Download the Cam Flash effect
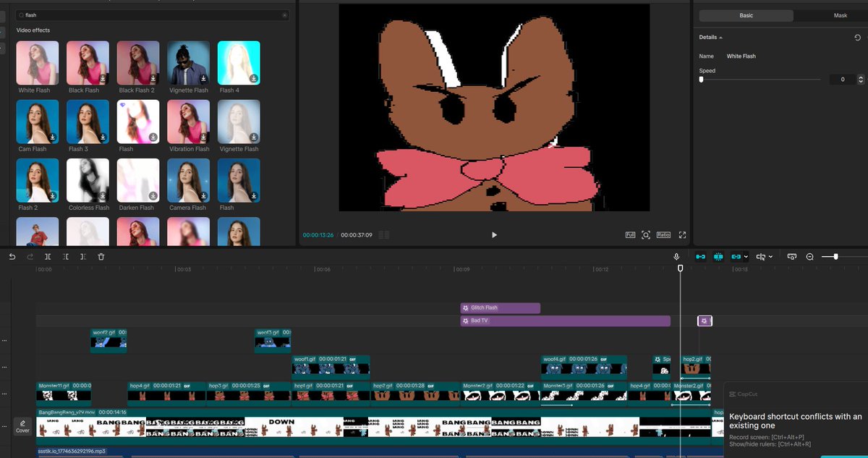 (52, 137)
